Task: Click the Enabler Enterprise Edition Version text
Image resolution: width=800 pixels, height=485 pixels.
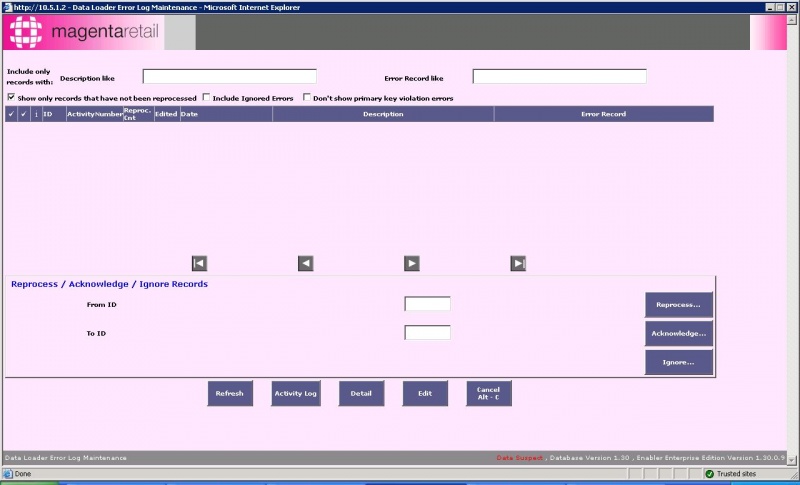Action: pyautogui.click(x=711, y=457)
